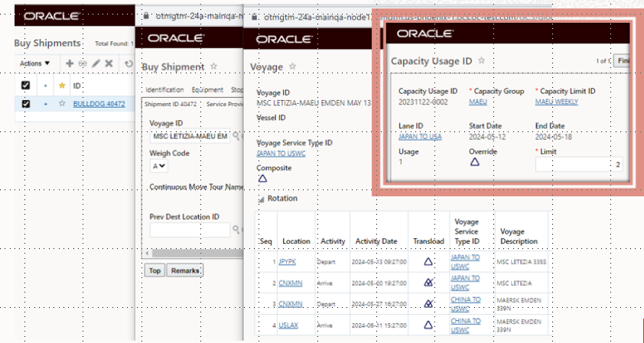644x343 pixels.
Task: Open the partially visible Stops tab
Action: coord(237,90)
